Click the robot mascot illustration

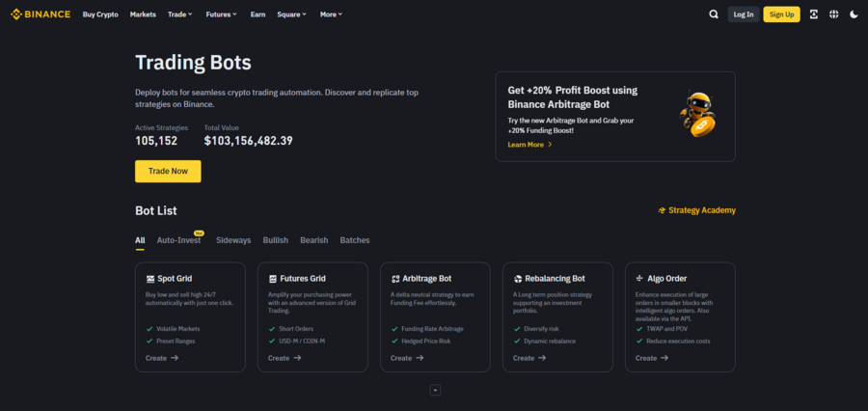pos(697,114)
